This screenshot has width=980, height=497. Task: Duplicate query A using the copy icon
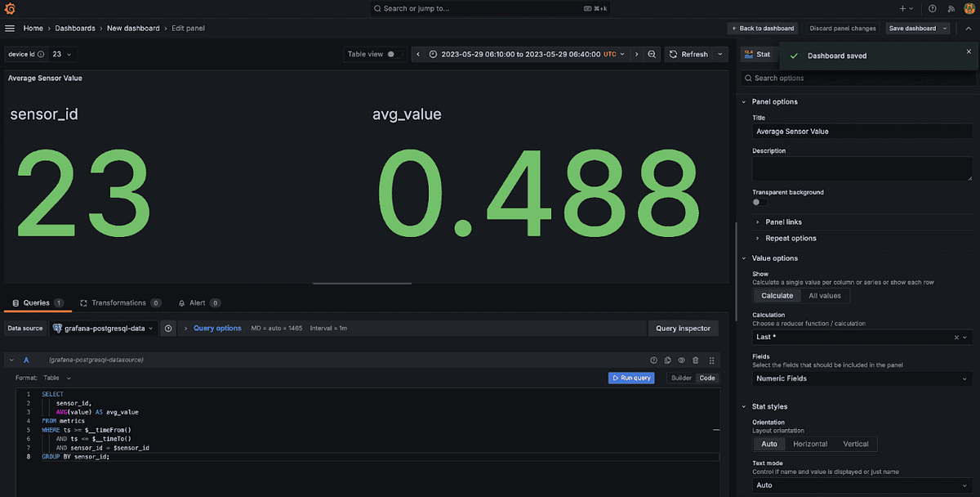667,360
